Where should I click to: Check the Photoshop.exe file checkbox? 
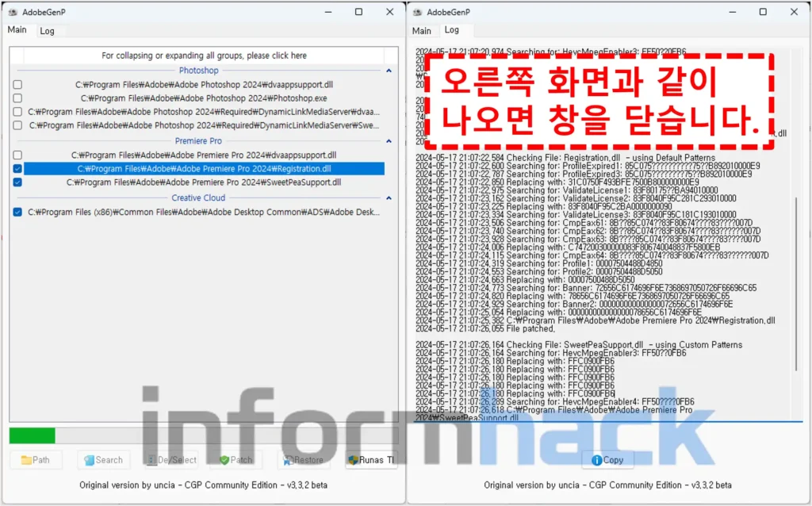click(17, 98)
